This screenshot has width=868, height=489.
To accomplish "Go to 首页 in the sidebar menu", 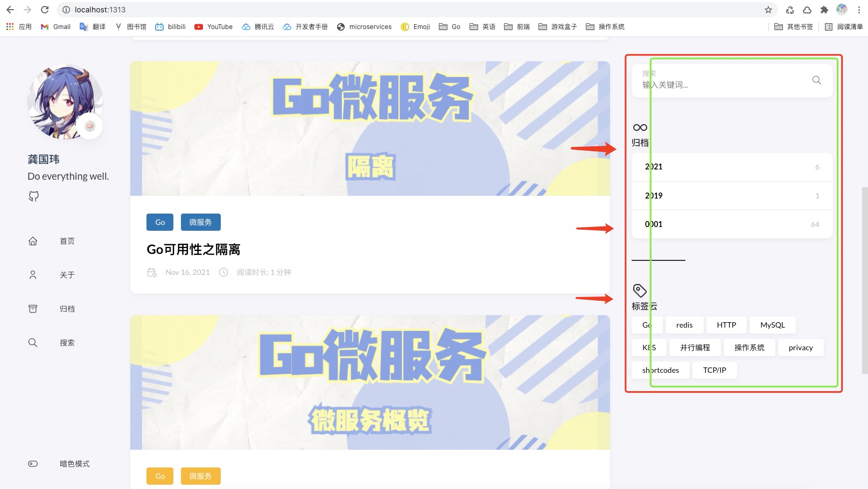I will click(67, 241).
